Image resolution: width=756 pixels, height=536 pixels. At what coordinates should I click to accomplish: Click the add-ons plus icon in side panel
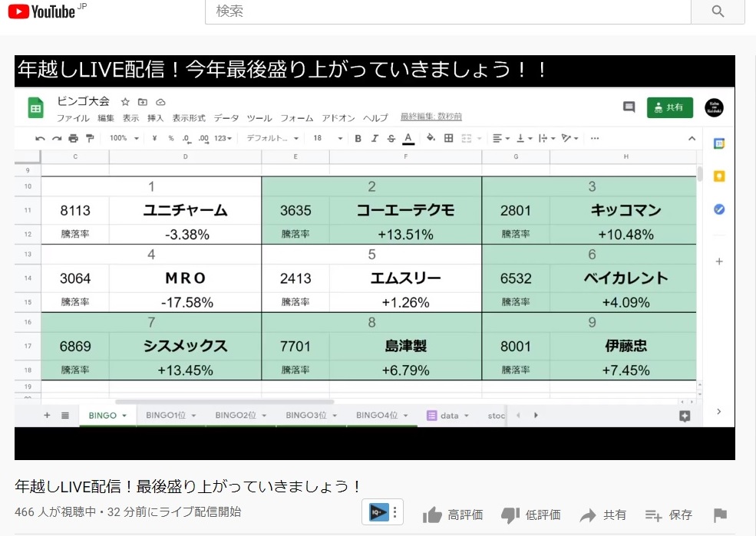719,261
